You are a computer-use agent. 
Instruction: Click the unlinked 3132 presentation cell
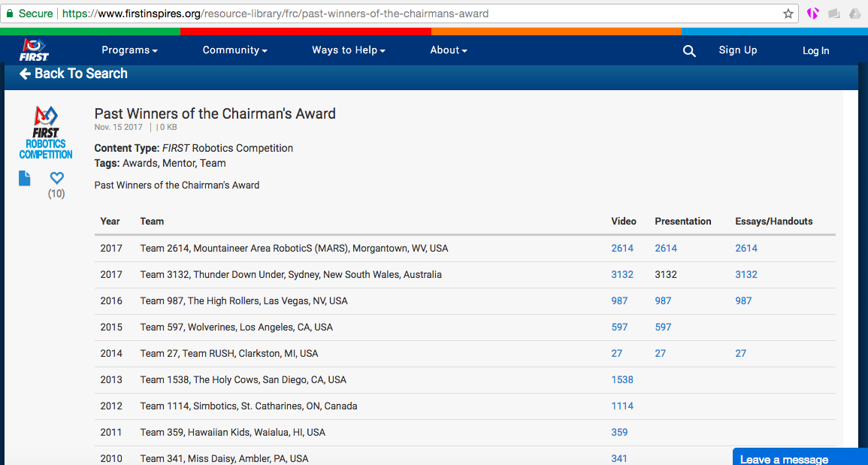pyautogui.click(x=666, y=275)
